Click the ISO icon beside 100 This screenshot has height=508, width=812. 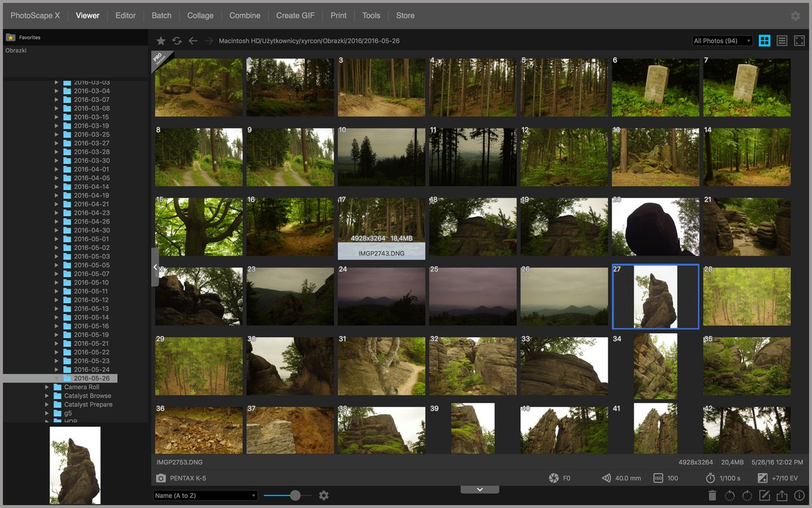point(658,478)
